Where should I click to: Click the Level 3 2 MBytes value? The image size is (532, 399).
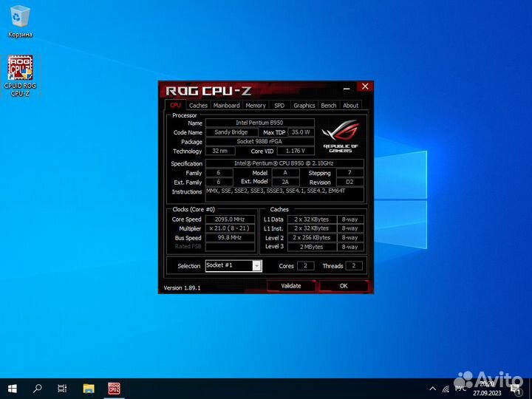click(x=312, y=247)
